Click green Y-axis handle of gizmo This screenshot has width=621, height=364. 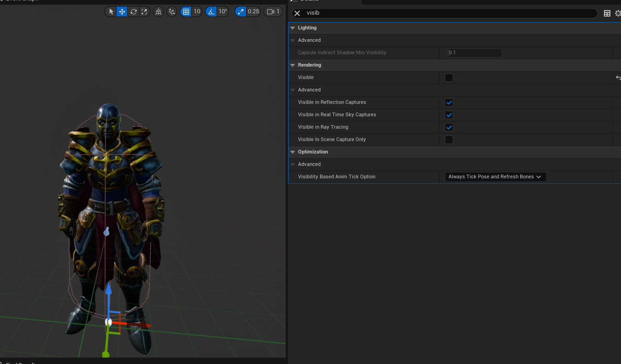click(106, 345)
